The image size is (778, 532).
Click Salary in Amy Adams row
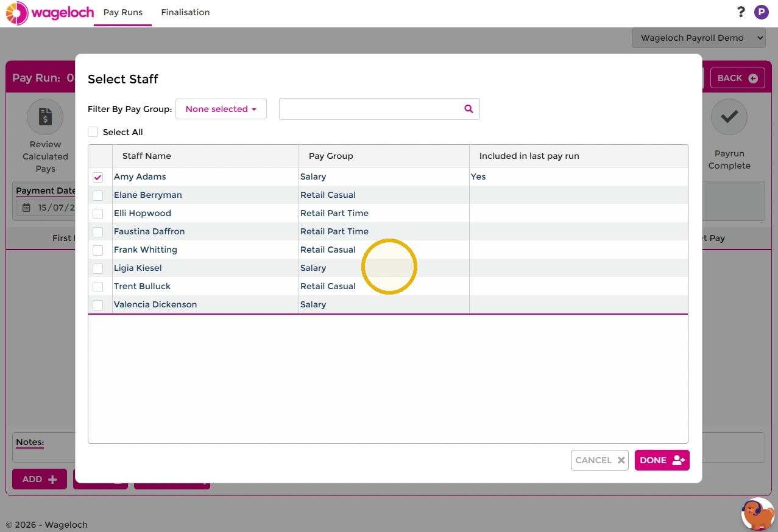coord(313,177)
